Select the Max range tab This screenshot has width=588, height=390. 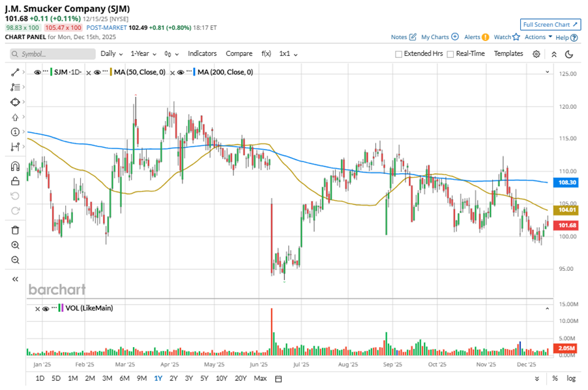pyautogui.click(x=260, y=378)
